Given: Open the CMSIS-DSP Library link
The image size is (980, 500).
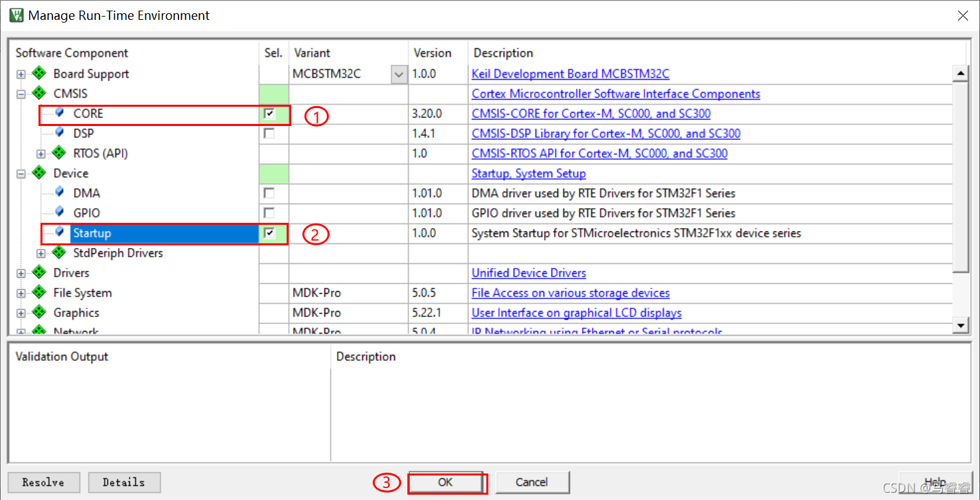Looking at the screenshot, I should point(606,133).
